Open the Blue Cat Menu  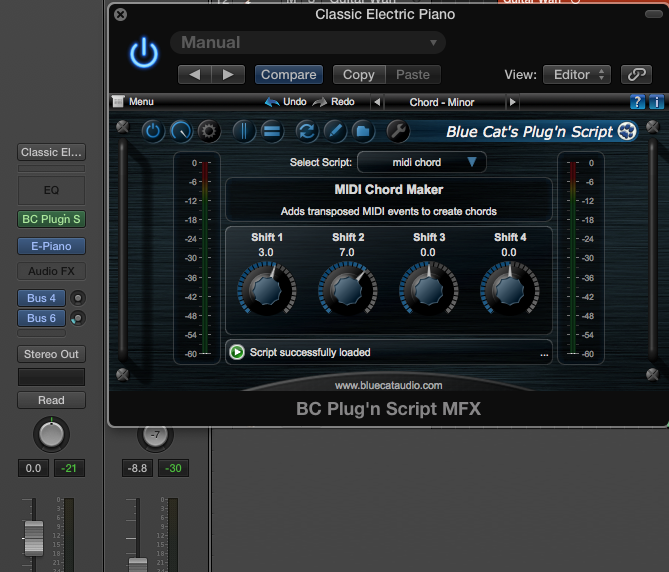click(133, 102)
